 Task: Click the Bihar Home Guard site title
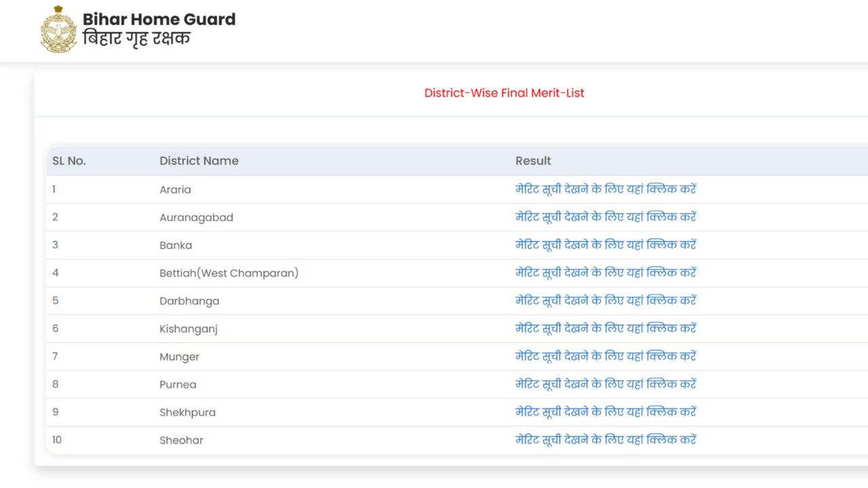point(159,19)
